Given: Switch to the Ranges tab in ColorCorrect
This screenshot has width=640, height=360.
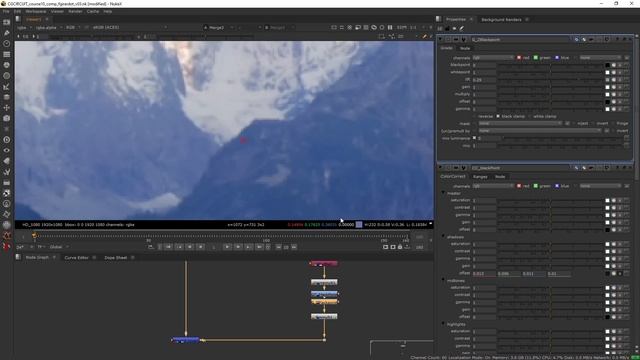Looking at the screenshot, I should click(480, 177).
